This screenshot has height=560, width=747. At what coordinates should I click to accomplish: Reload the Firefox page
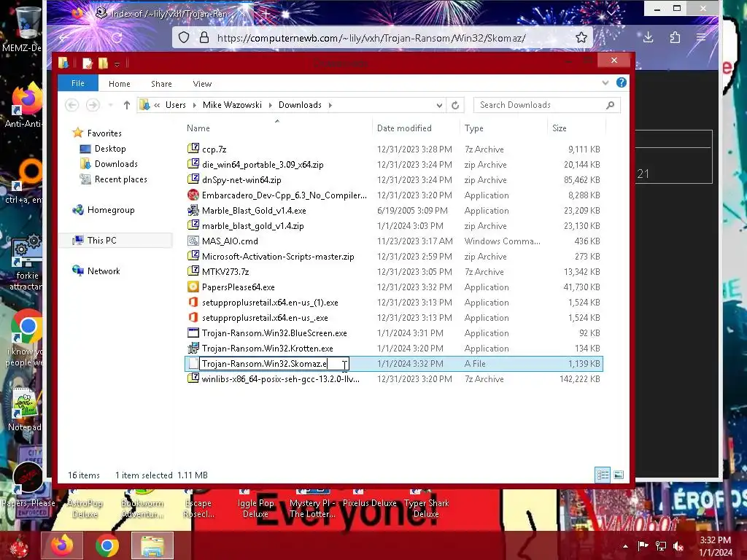(x=117, y=38)
